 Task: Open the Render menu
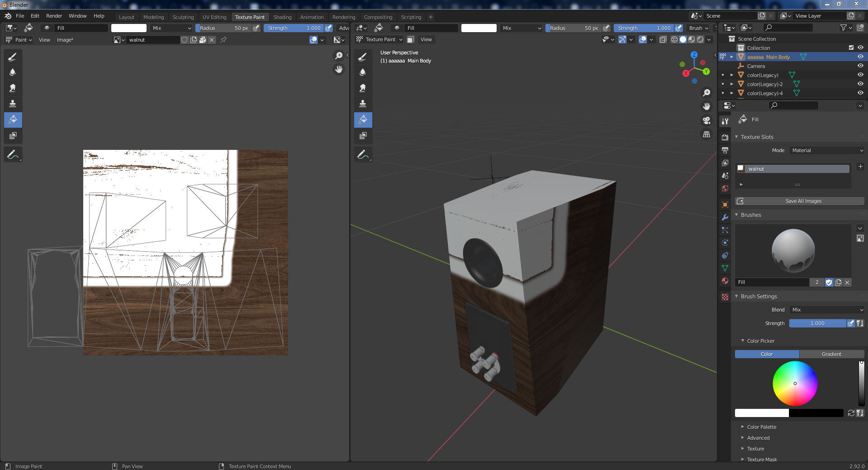coord(54,16)
